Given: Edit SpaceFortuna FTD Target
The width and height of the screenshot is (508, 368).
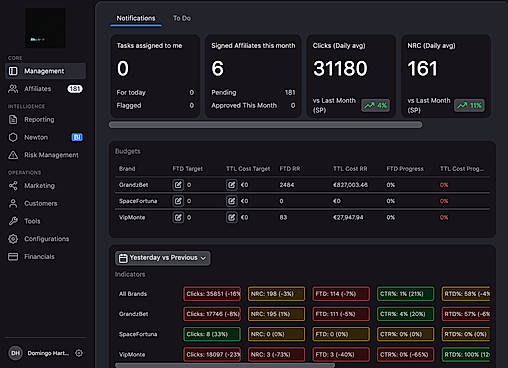Looking at the screenshot, I should [178, 201].
